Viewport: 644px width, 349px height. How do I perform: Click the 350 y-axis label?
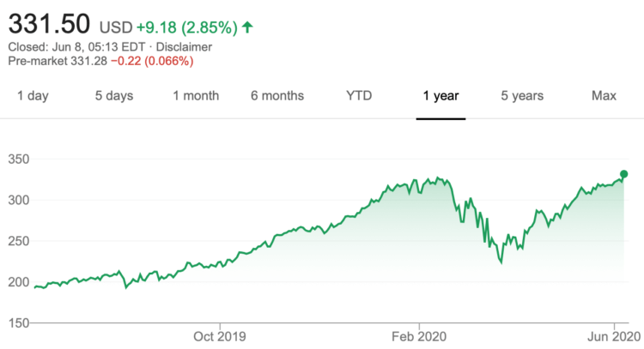[x=19, y=159]
